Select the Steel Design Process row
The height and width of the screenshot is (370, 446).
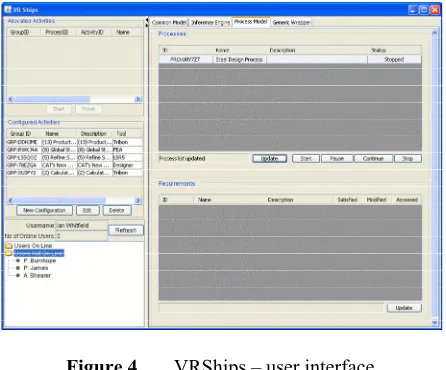(290, 59)
